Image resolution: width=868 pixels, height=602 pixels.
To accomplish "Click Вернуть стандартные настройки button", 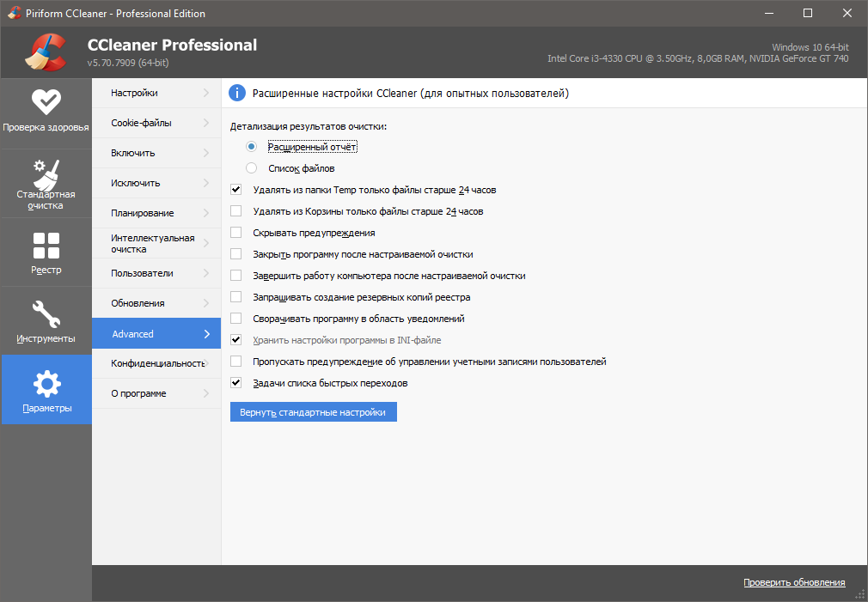I will pos(313,412).
